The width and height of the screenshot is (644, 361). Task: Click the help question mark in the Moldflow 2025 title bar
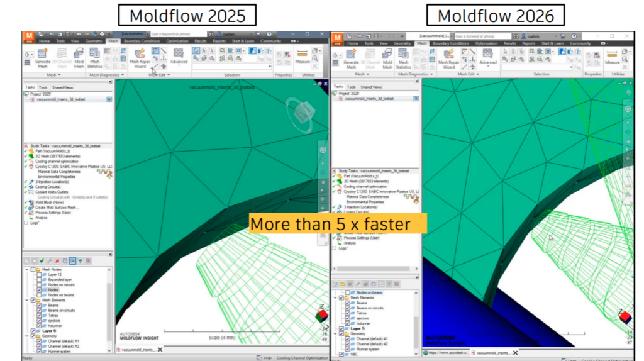(269, 34)
